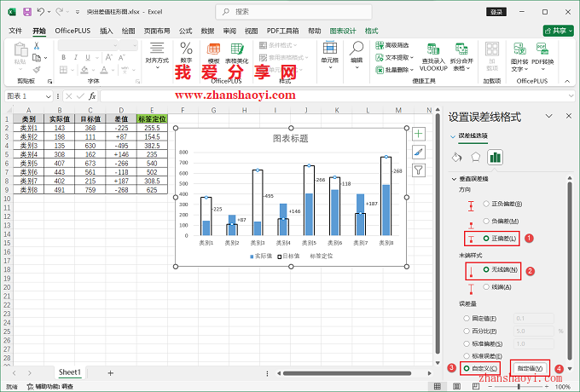The height and width of the screenshot is (392, 580).
Task: Click the Cut scissors icon
Action: tap(37, 46)
